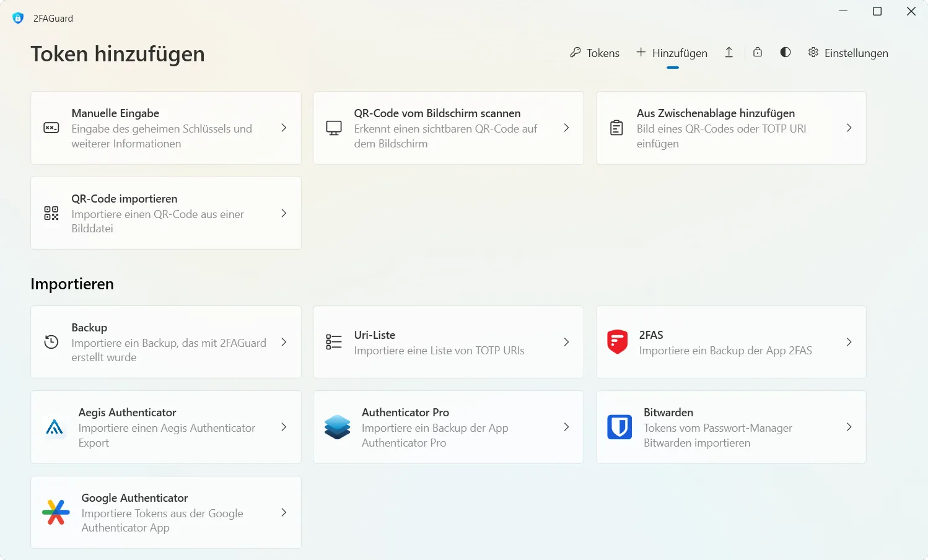Click text 'Importiere ein Backup der App 2FAS'
This screenshot has height=560, width=928.
[x=725, y=351]
